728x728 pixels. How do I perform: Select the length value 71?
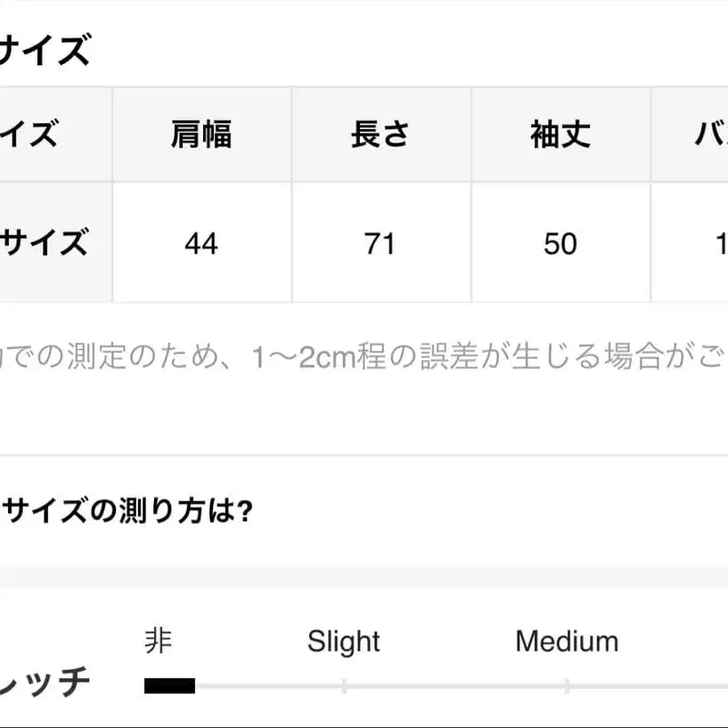[380, 243]
